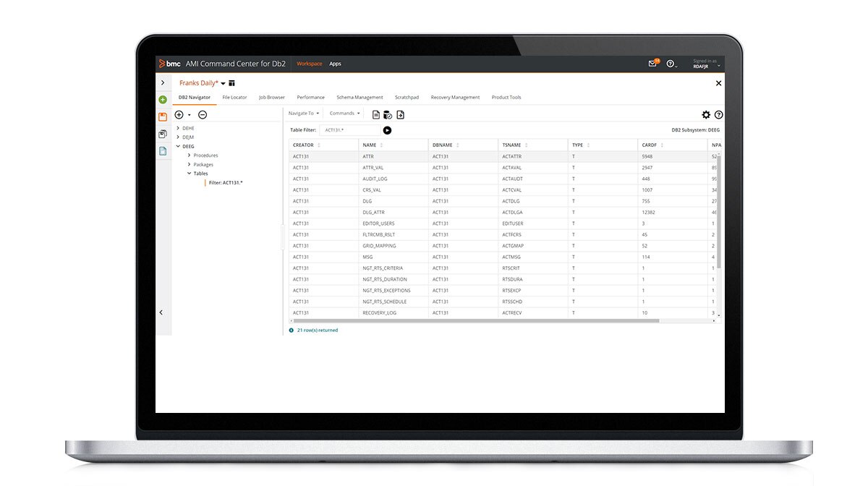Click the plus circle expand icon

(179, 114)
